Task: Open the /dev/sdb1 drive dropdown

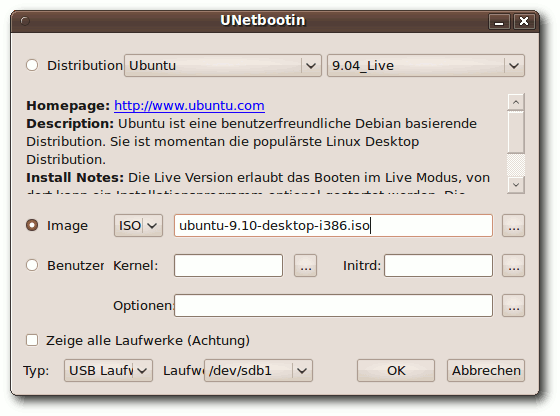Action: pos(258,371)
